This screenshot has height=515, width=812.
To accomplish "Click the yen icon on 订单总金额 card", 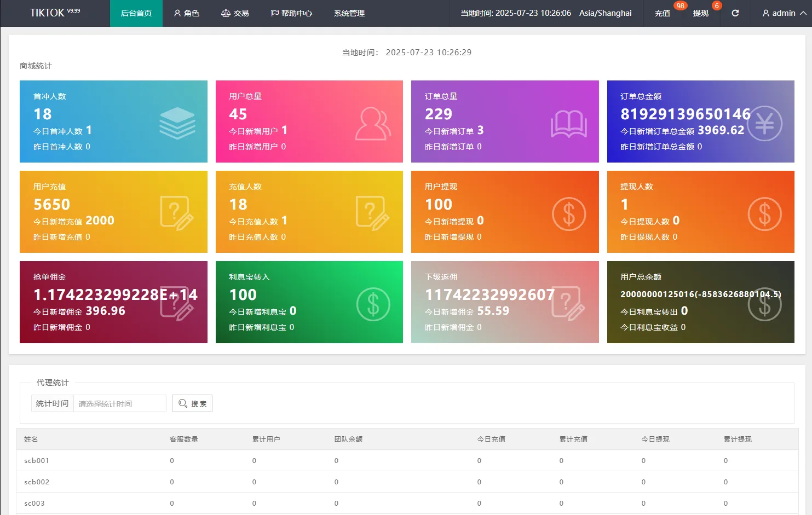I will point(764,124).
